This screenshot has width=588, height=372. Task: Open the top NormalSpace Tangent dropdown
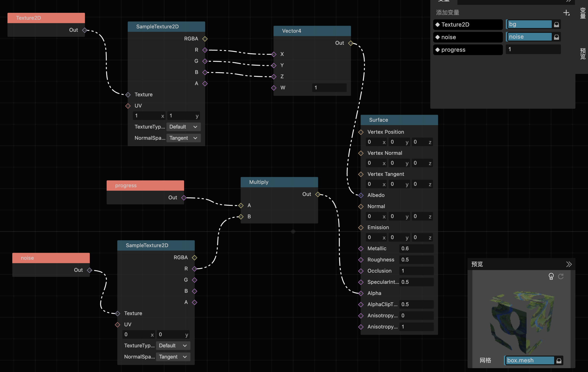(x=183, y=138)
